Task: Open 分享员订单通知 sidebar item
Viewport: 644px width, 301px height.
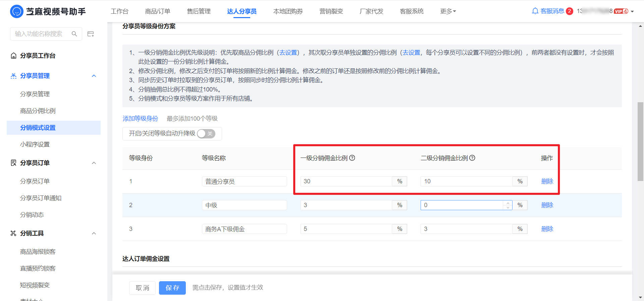Action: point(41,198)
